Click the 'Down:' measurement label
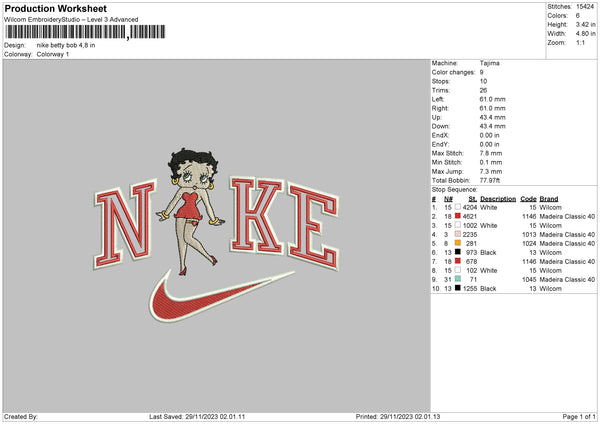This screenshot has width=600, height=424. click(441, 126)
